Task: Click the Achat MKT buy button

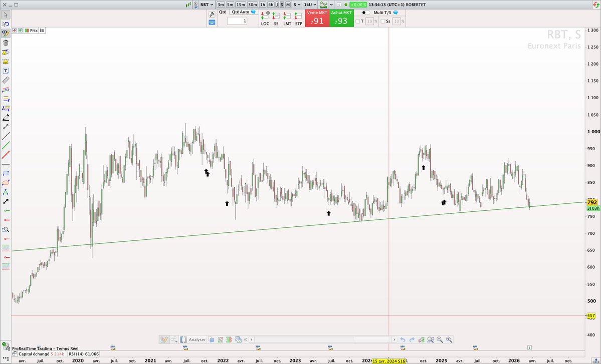Action: [x=341, y=19]
